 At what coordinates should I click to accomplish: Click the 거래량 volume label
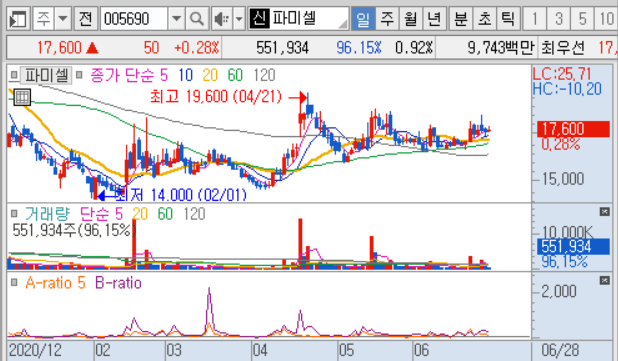pyautogui.click(x=47, y=214)
